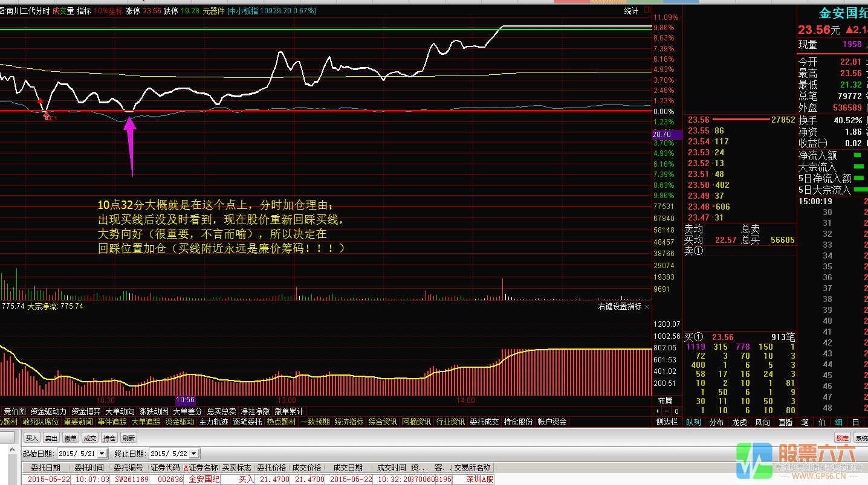Click the 撤单 toolbar button
This screenshot has width=868, height=485.
coord(71,438)
